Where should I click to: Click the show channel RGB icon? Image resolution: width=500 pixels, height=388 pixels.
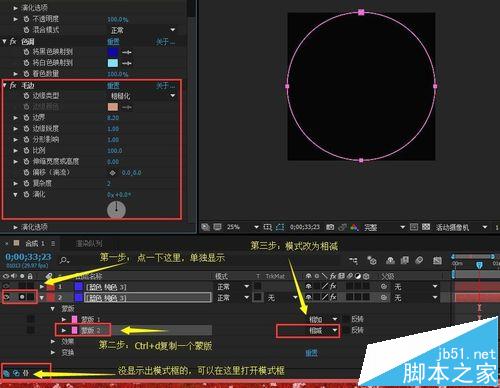click(354, 227)
